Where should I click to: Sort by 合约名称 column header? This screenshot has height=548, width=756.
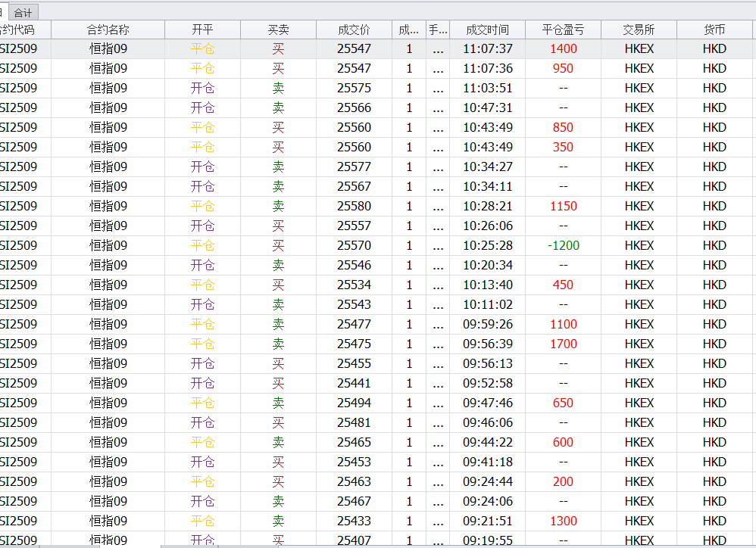click(x=108, y=30)
